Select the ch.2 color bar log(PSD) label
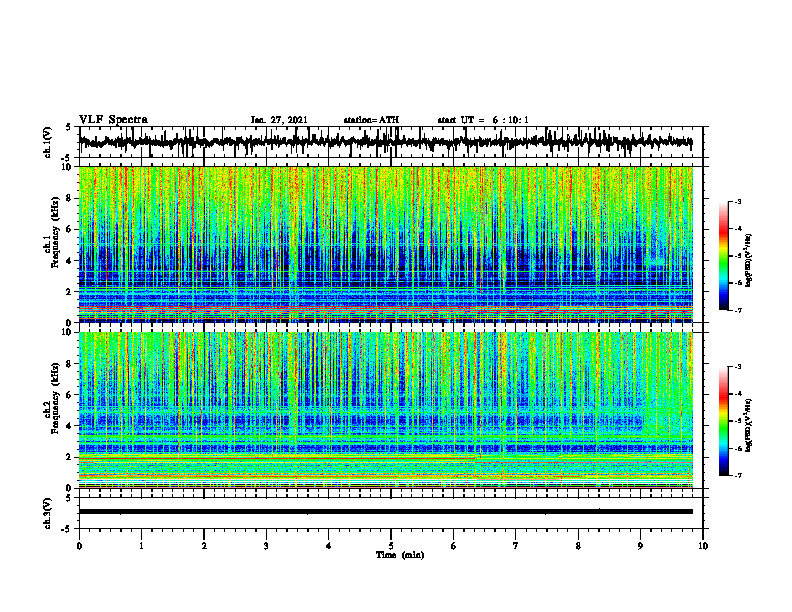Screen dimensions: 792x612 point(750,424)
